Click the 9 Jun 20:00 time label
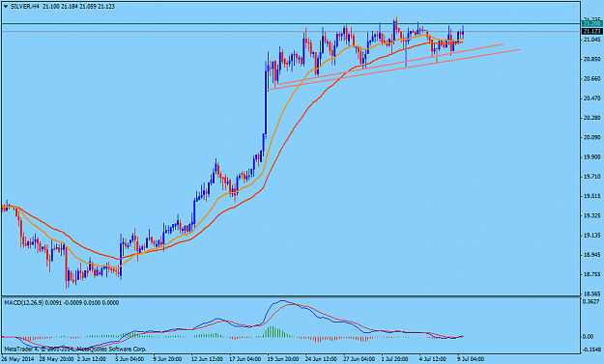This screenshot has width=604, height=364. (168, 359)
